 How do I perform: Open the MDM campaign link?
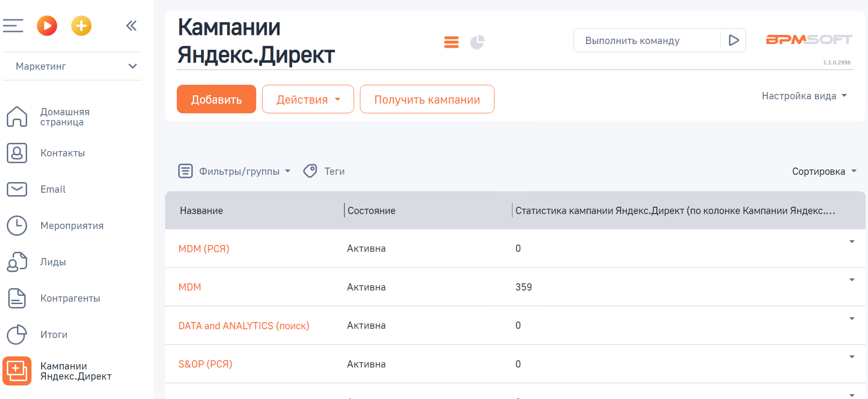point(190,287)
